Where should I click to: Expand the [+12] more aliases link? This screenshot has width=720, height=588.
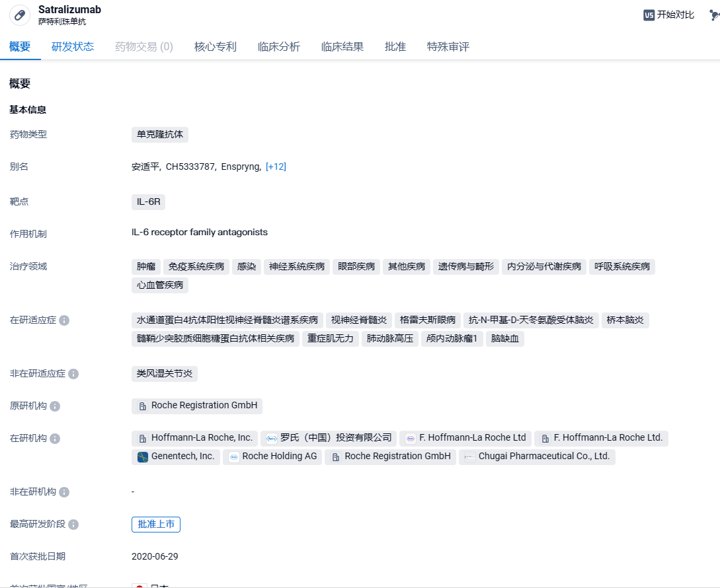point(276,166)
